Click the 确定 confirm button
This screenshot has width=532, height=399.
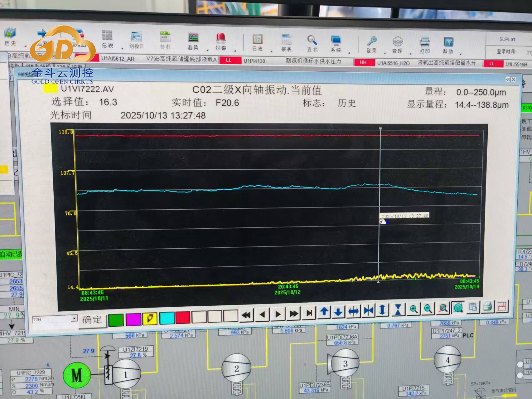click(x=92, y=320)
